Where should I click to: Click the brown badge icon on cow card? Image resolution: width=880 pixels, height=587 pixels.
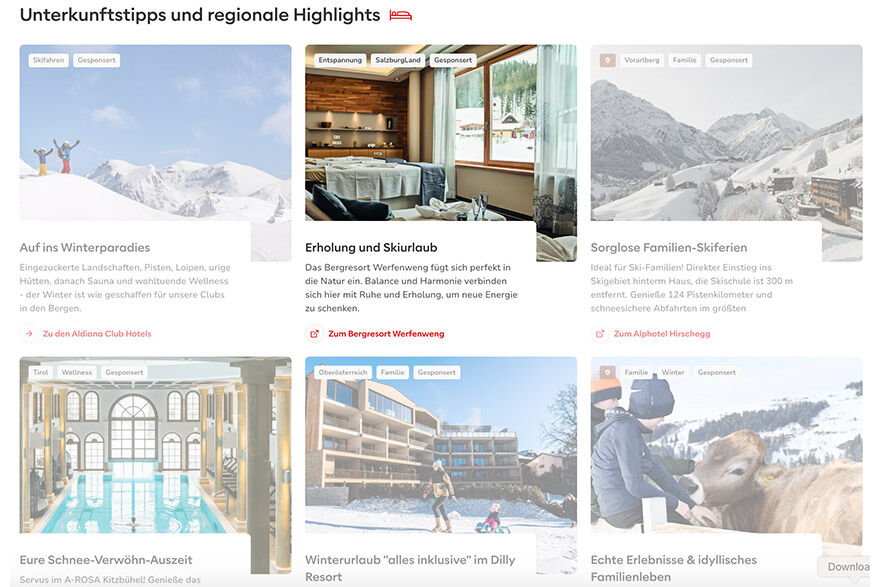click(608, 372)
